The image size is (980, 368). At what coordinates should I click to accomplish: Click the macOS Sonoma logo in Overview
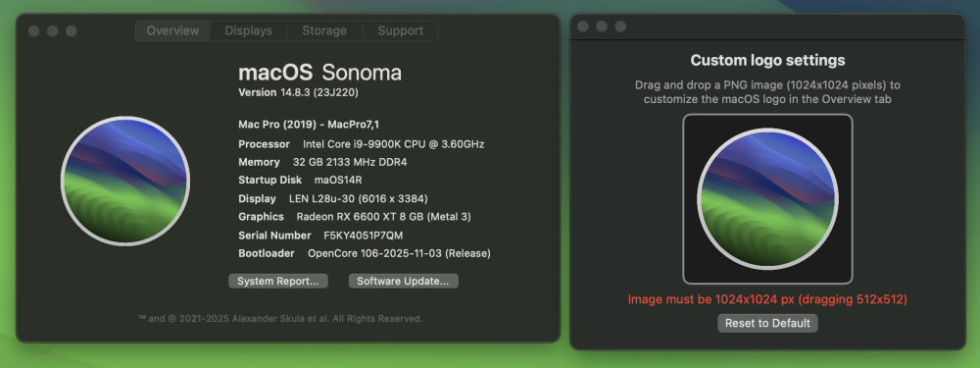125,181
